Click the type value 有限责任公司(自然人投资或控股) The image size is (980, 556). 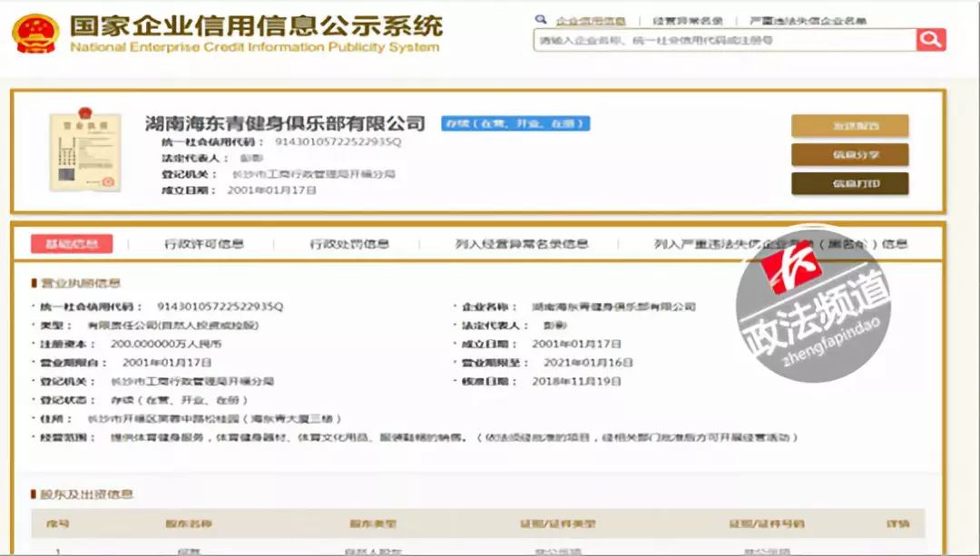173,325
